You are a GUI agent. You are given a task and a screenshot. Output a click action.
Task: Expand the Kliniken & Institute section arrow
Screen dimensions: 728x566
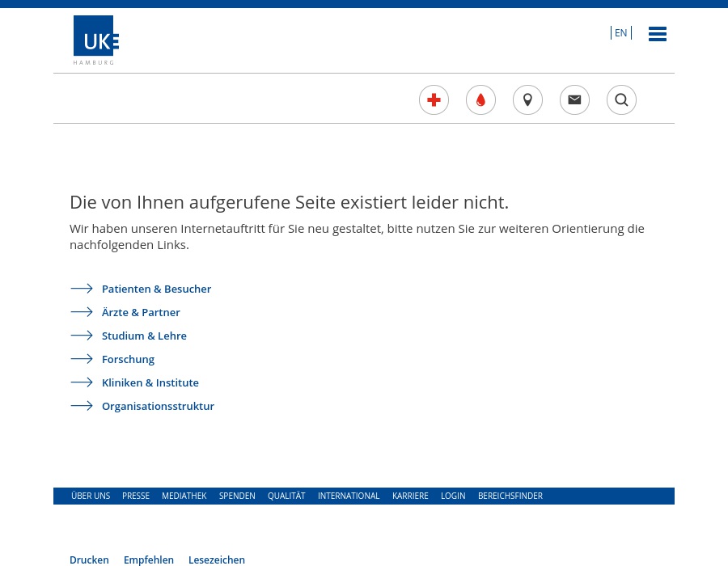coord(82,382)
